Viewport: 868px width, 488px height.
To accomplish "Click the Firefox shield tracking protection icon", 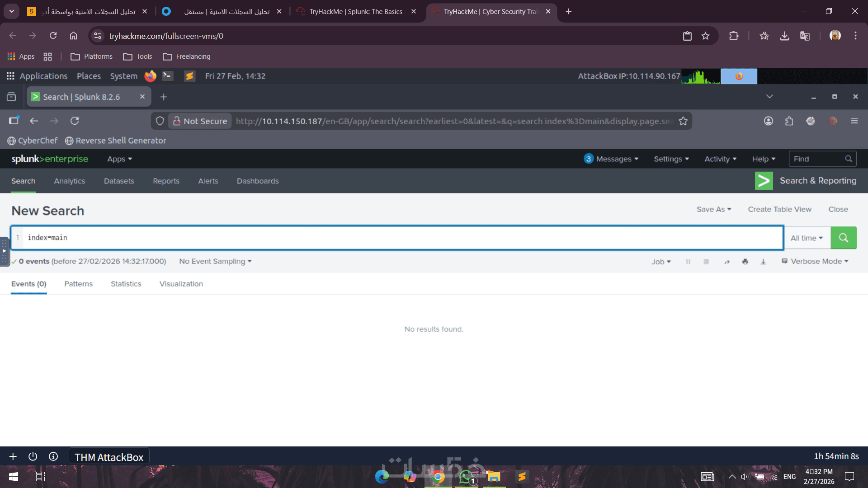I will pos(160,121).
